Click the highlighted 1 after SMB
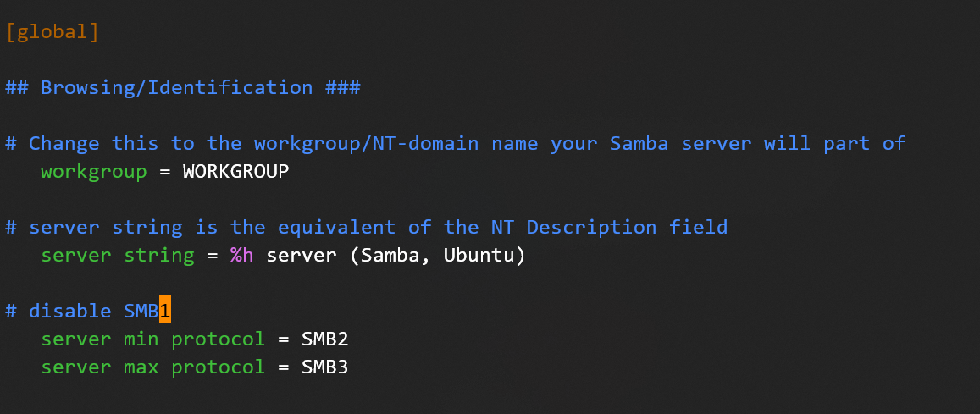This screenshot has width=980, height=414. (165, 311)
